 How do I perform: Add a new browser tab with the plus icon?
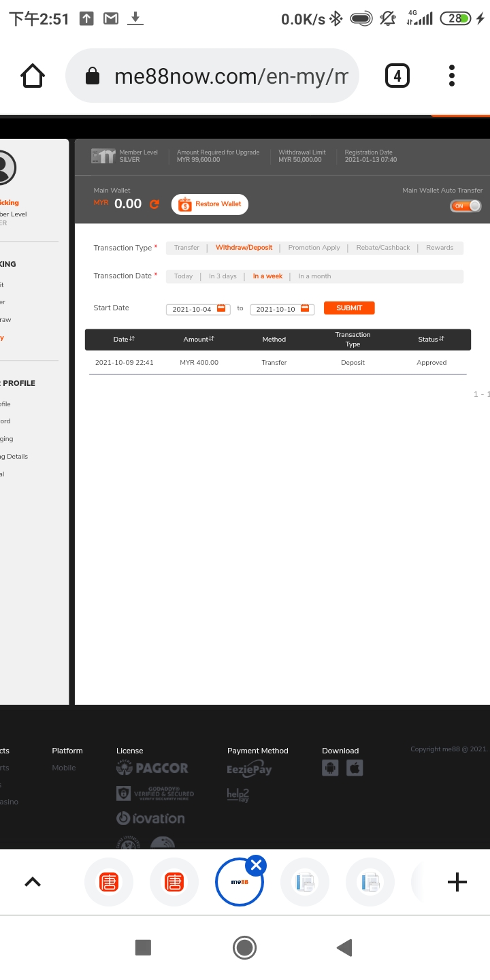tap(457, 882)
